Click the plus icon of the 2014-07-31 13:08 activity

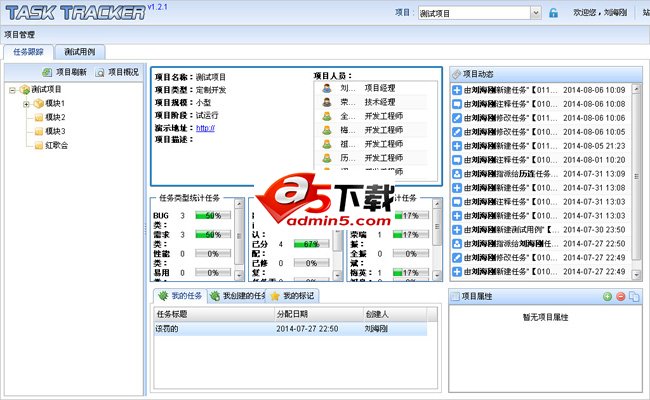(457, 188)
